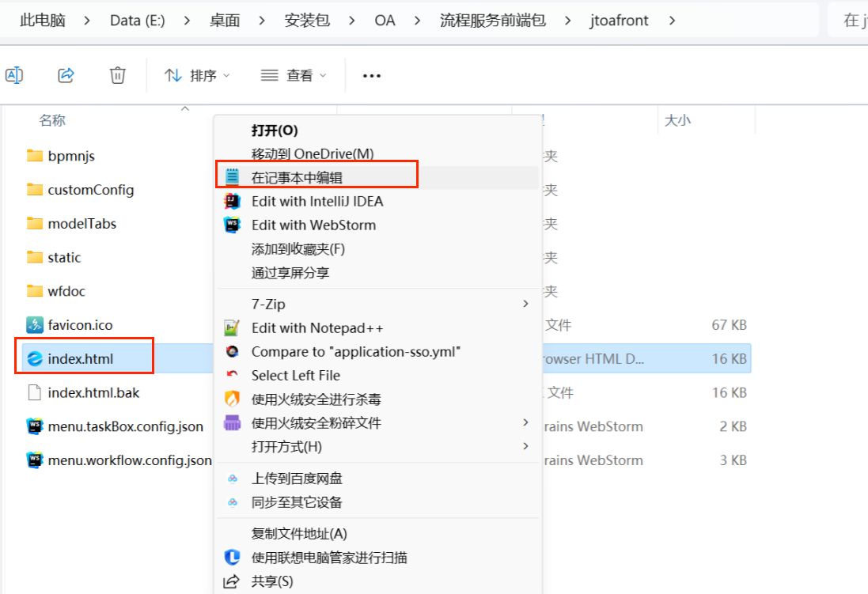868x594 pixels.
Task: Click 安装包 in the address bar
Action: tap(307, 21)
